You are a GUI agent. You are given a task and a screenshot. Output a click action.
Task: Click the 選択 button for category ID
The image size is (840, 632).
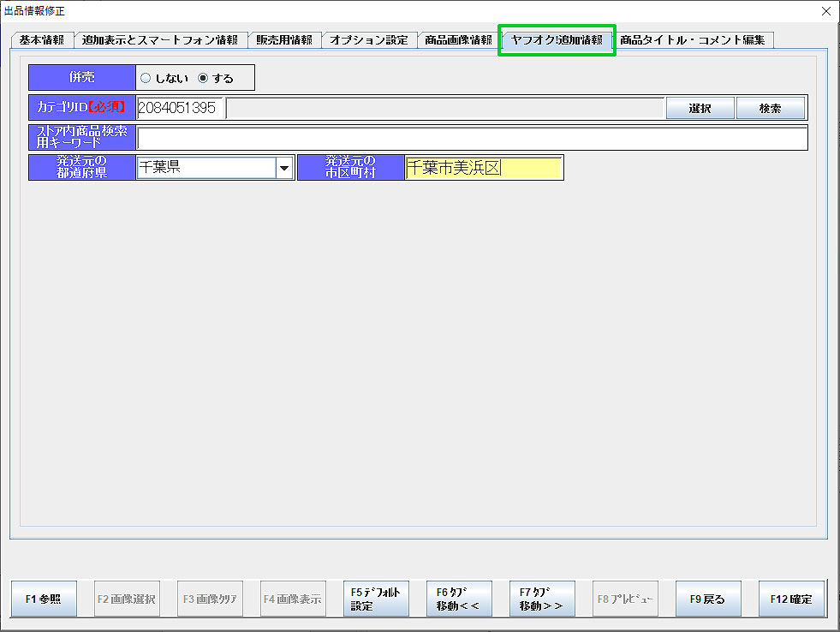point(700,109)
